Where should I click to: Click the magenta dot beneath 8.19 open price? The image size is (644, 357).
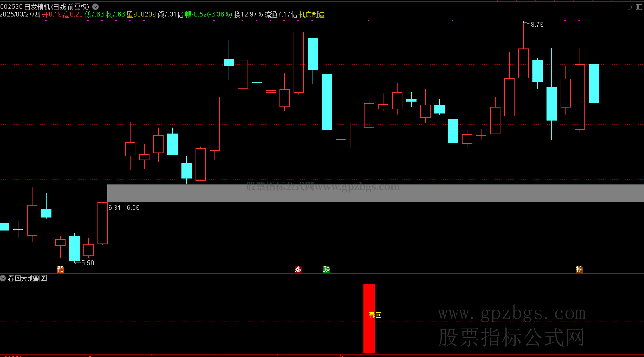(46, 21)
